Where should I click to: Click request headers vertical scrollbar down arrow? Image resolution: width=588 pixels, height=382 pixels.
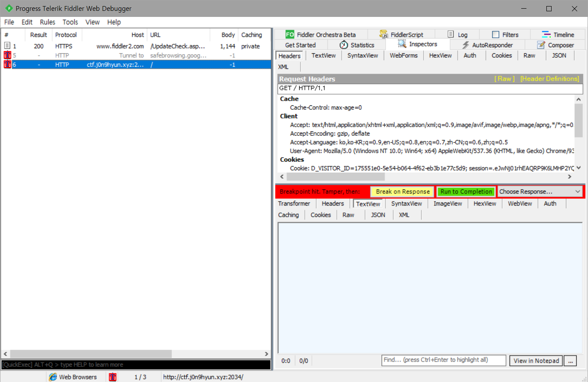[578, 168]
